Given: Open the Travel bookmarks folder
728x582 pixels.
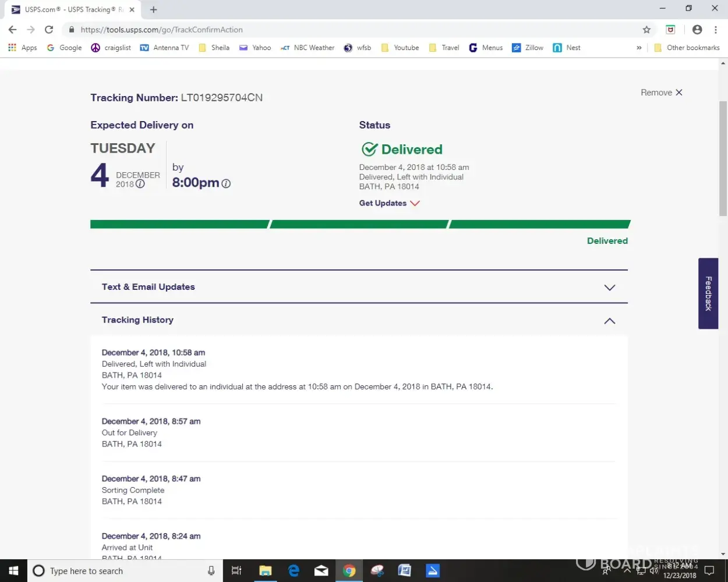Looking at the screenshot, I should [x=444, y=48].
